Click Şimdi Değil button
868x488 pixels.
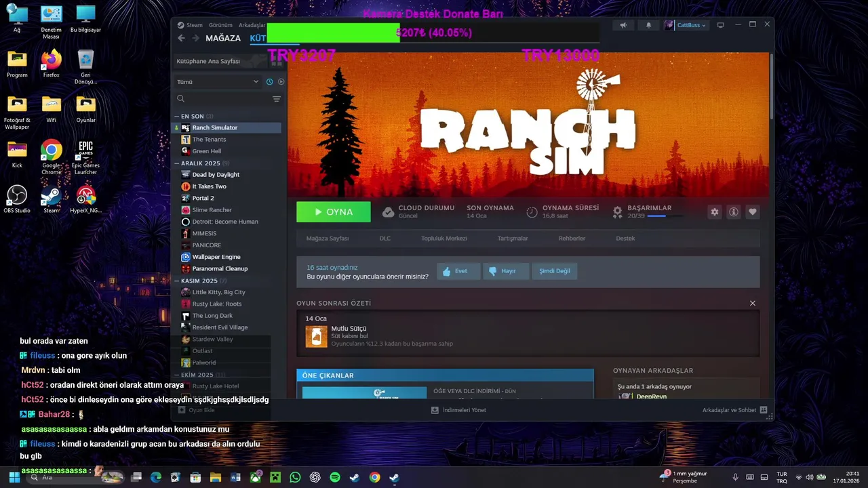pyautogui.click(x=555, y=271)
